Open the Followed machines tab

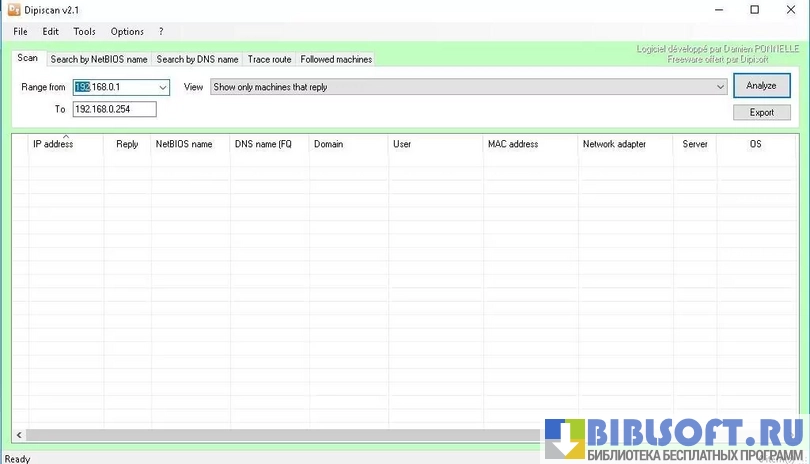click(336, 60)
